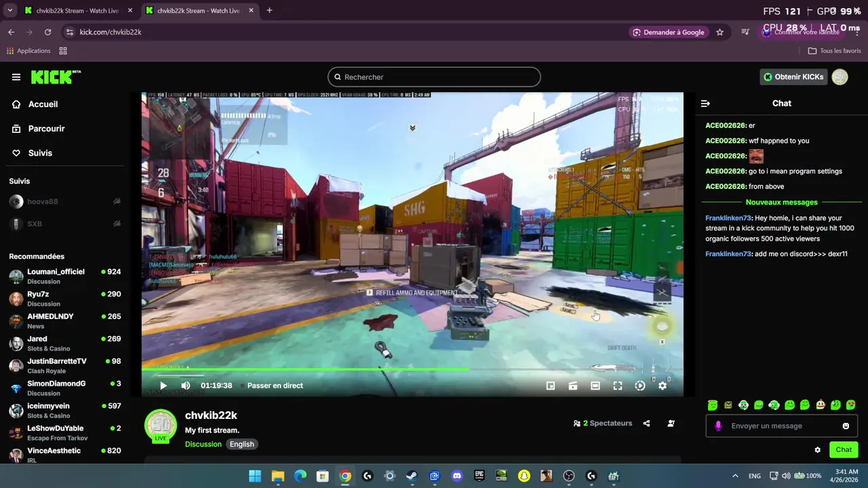868x488 pixels.
Task: Bookmark this page with the star icon
Action: click(x=719, y=32)
